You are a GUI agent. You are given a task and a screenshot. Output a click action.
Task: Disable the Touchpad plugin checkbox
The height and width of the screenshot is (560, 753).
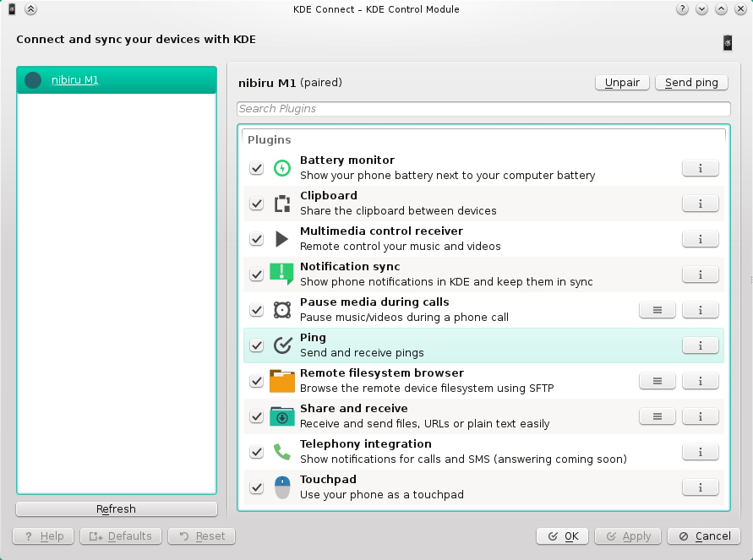[256, 487]
